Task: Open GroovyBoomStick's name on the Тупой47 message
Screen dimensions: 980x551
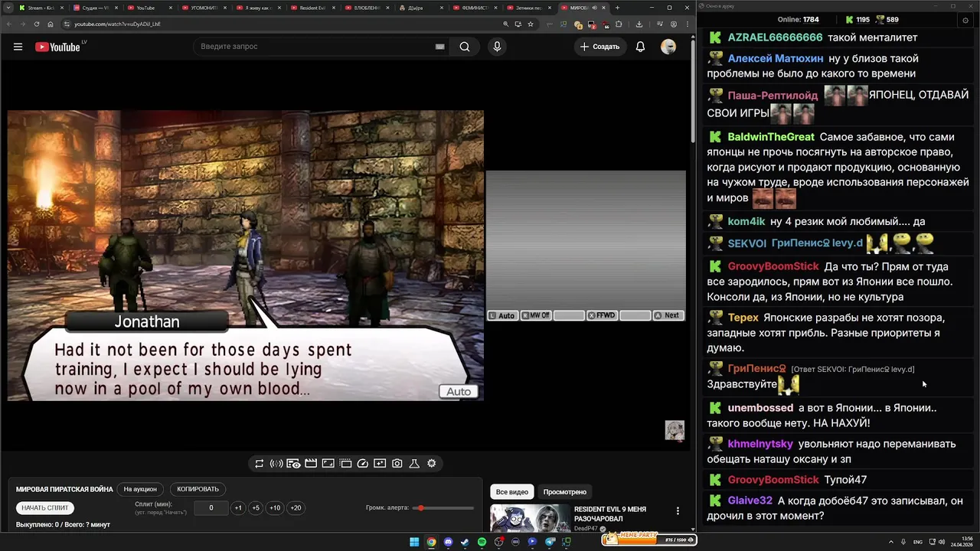Action: [773, 480]
